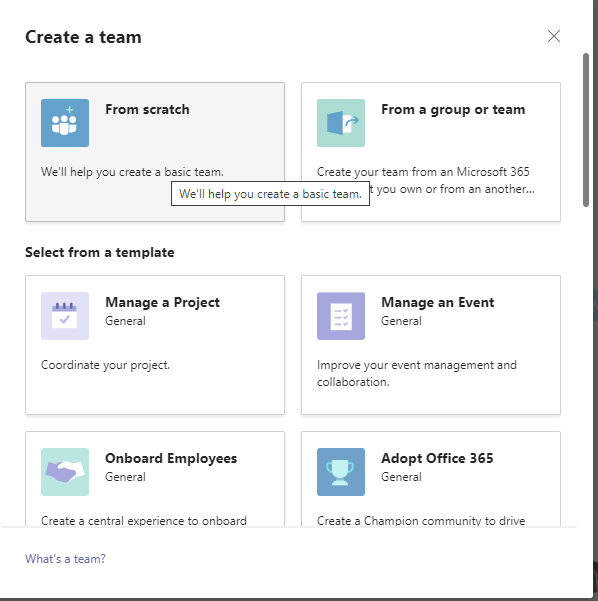Screen dimensions: 598x601
Task: Click the Onboard Employees handshake icon
Action: (65, 472)
